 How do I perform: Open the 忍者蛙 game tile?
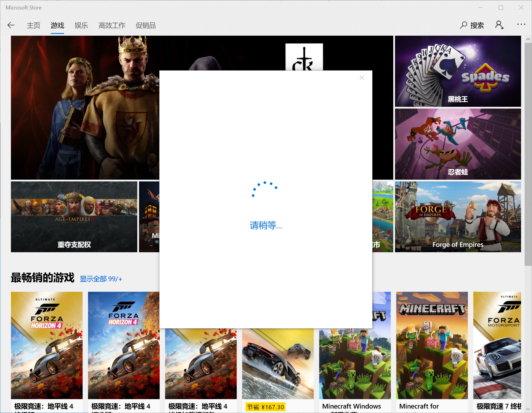pos(458,144)
